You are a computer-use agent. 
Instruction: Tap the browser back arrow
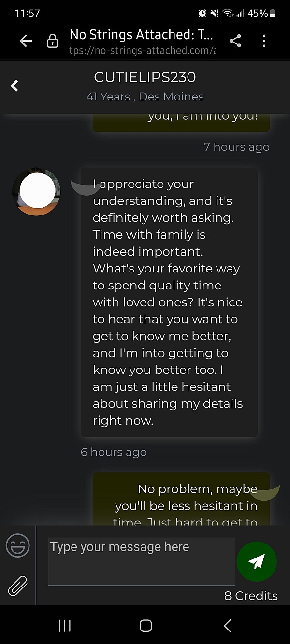26,42
